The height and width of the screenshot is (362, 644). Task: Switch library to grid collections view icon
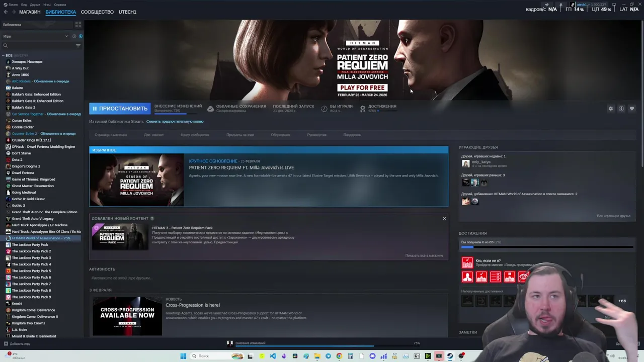click(x=78, y=25)
